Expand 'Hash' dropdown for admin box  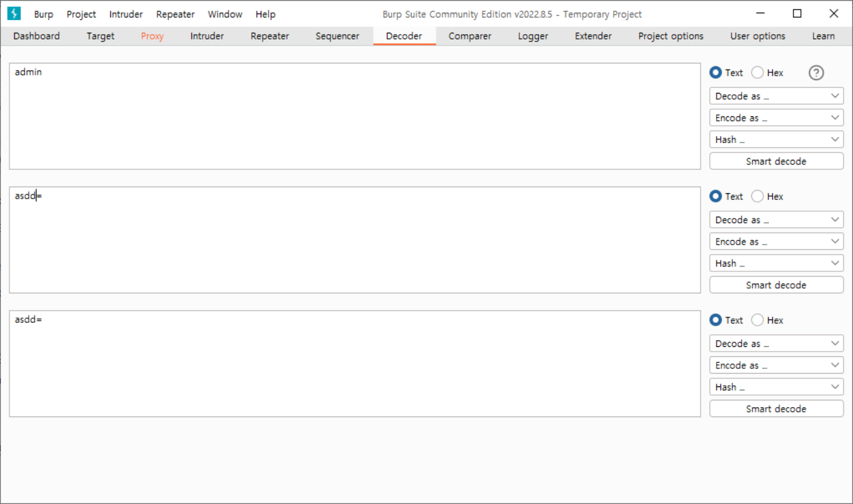click(x=776, y=140)
